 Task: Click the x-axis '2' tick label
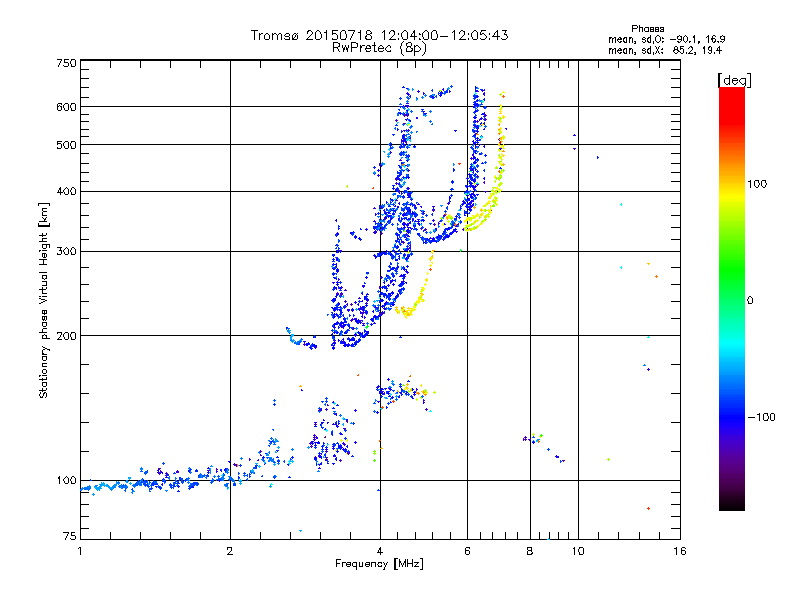[x=230, y=551]
